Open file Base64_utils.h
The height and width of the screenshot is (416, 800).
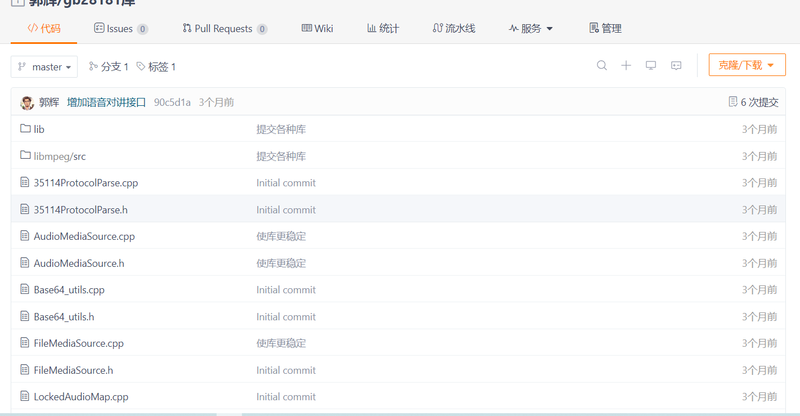click(64, 317)
